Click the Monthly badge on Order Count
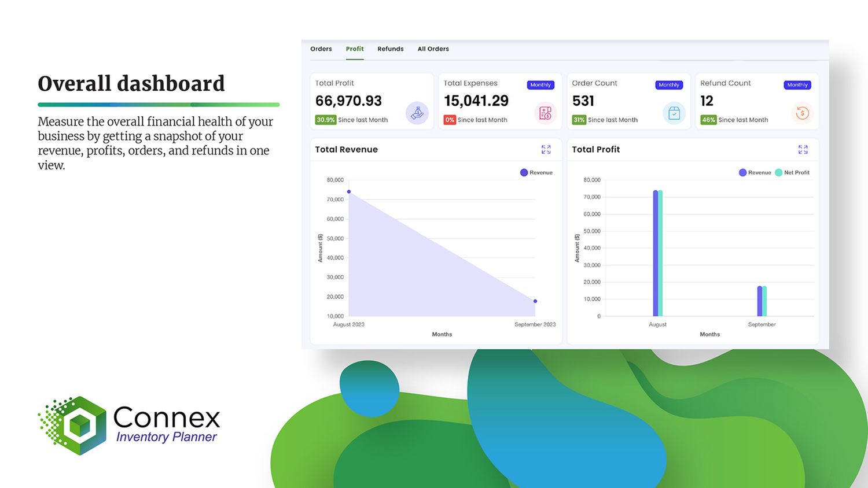 point(669,85)
